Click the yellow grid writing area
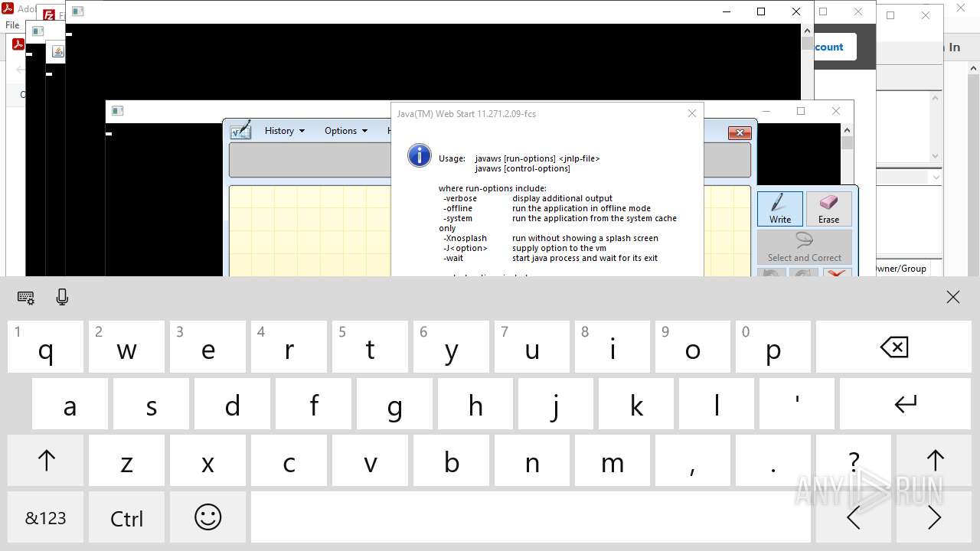 (309, 230)
